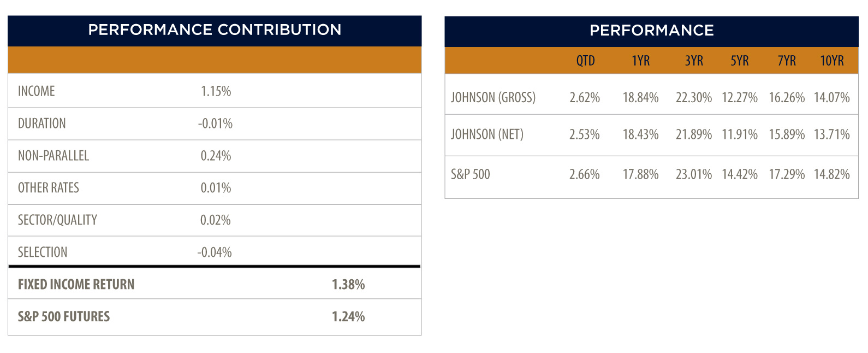Click the JOHNSON (GROSS) row label
Viewport: 868px width, 353px height.
click(493, 98)
